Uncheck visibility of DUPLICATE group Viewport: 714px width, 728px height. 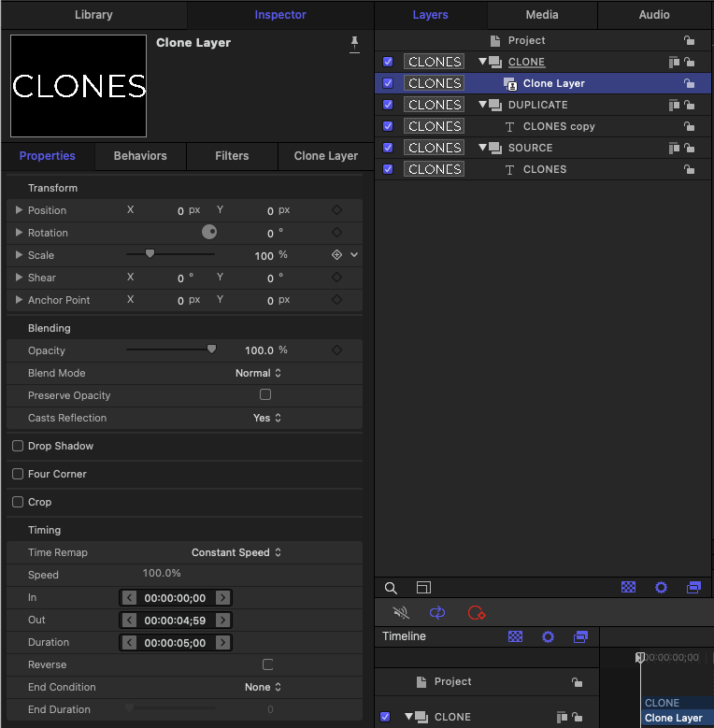click(388, 105)
